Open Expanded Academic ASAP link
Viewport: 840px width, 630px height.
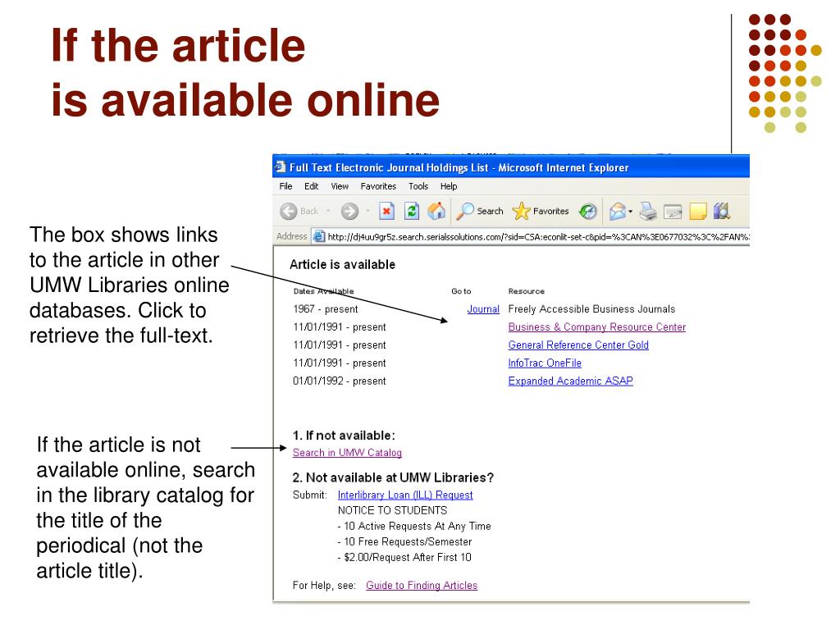coord(571,381)
